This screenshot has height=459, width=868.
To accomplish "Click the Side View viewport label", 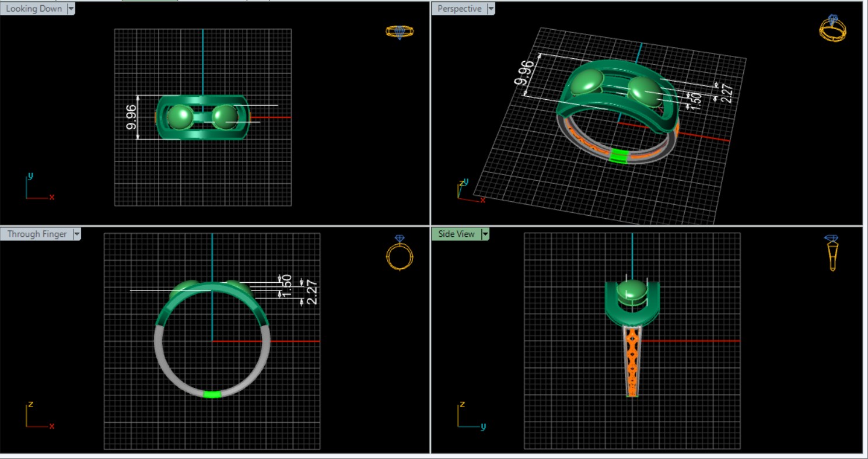I will (x=456, y=234).
